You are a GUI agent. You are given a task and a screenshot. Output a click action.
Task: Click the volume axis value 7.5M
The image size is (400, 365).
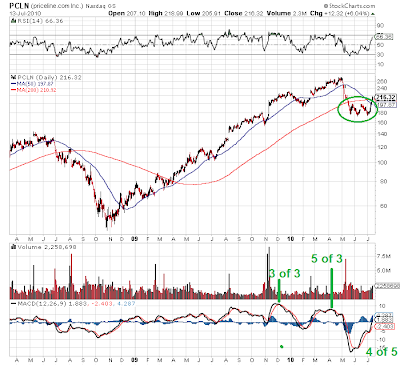(383, 256)
